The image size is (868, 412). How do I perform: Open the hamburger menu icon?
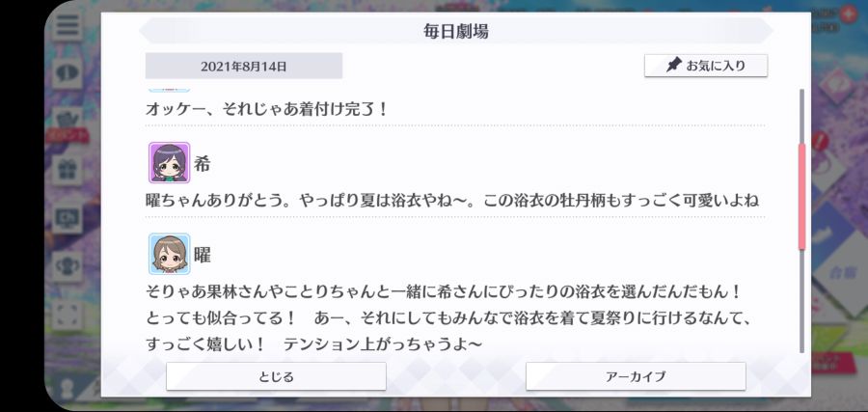[68, 25]
